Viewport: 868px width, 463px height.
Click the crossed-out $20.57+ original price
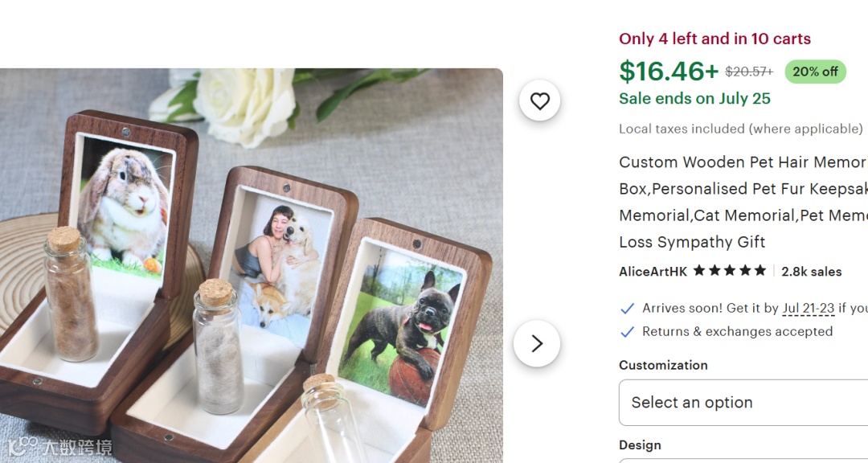pos(749,72)
